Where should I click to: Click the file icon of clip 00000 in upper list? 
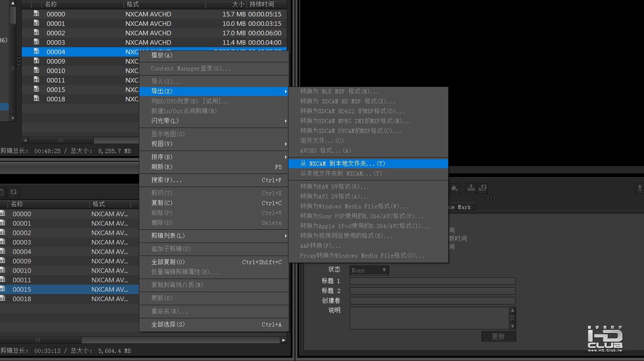[36, 14]
